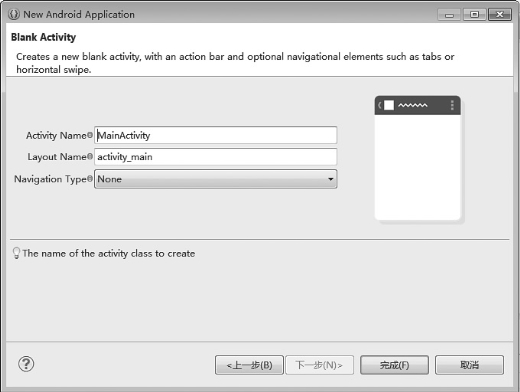The image size is (520, 392).
Task: Click the white app icon in preview action bar
Action: point(389,105)
